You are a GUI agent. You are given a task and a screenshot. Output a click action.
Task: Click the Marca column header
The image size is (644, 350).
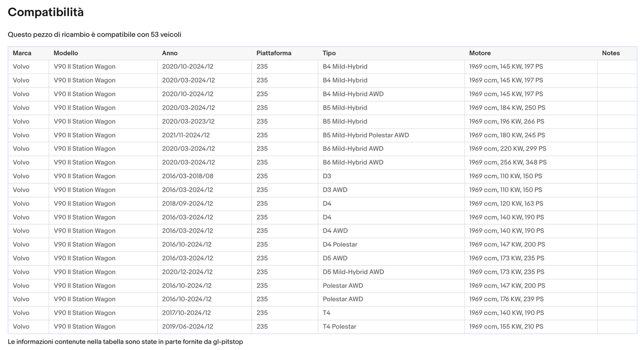[22, 53]
